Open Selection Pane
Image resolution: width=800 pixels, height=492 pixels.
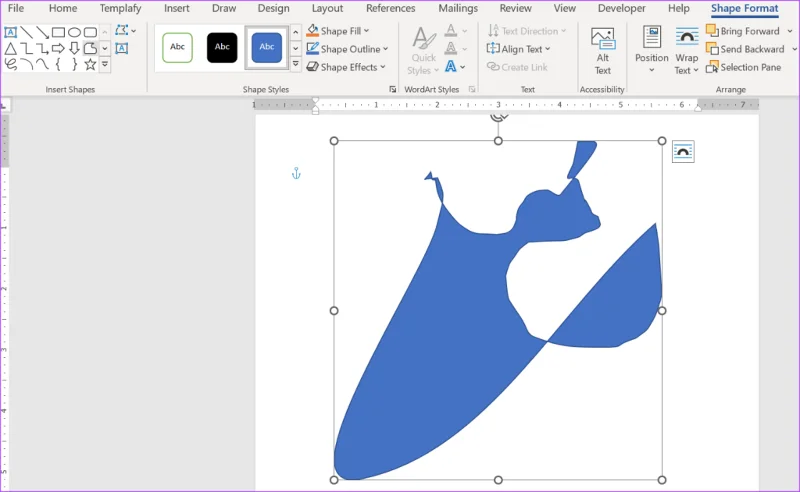[743, 67]
